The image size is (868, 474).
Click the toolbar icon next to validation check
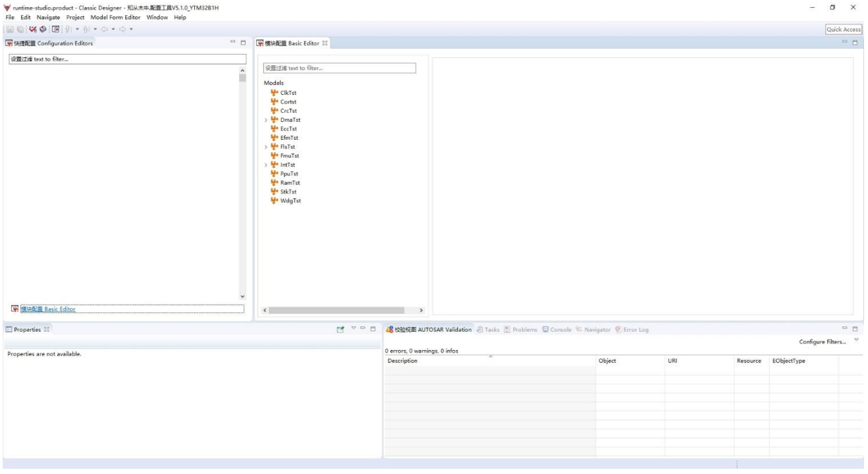pos(43,30)
